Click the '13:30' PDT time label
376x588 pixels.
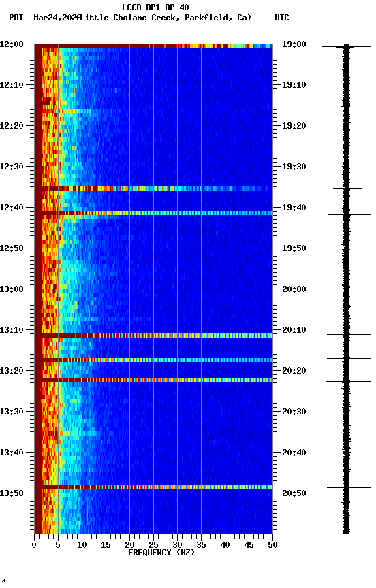12,412
